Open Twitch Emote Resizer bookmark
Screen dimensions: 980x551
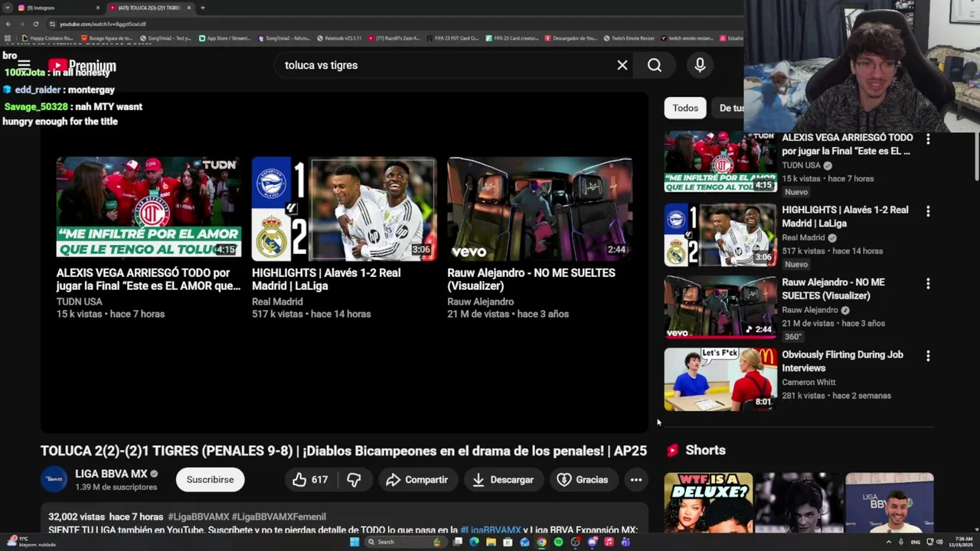tap(629, 38)
